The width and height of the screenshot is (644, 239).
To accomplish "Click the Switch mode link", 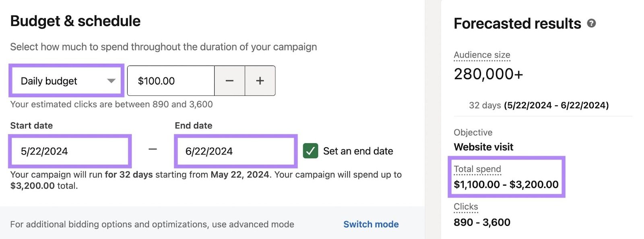I will [370, 224].
